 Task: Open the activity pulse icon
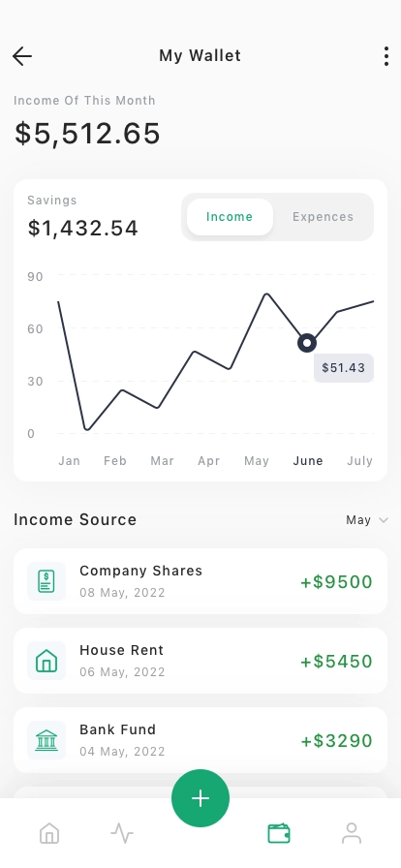point(122,832)
